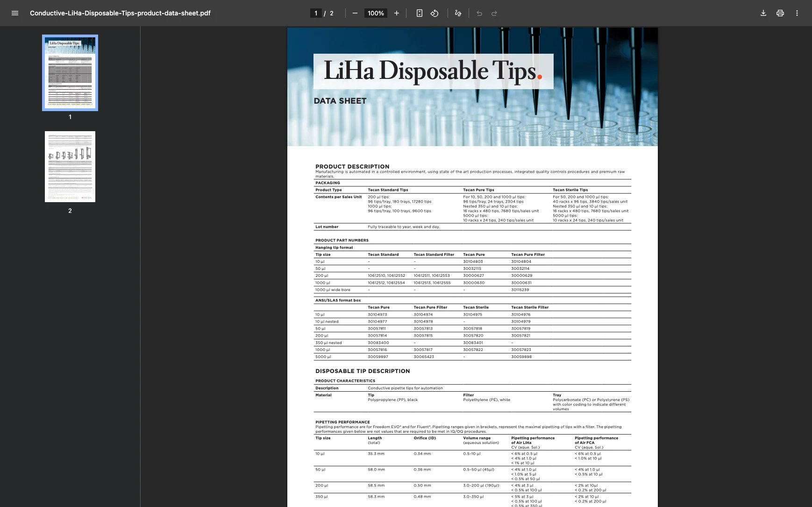Click part number 30104803

coord(473,261)
